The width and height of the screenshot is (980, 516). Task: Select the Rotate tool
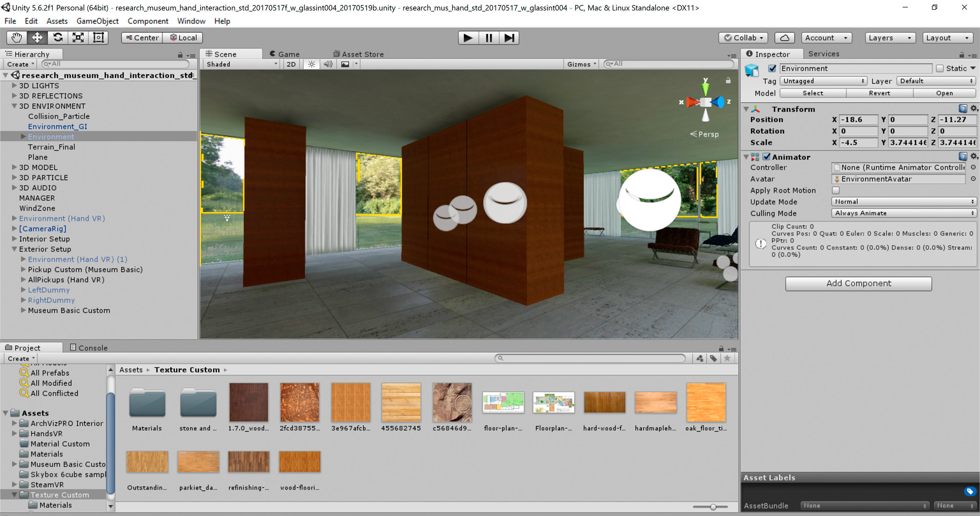[58, 38]
